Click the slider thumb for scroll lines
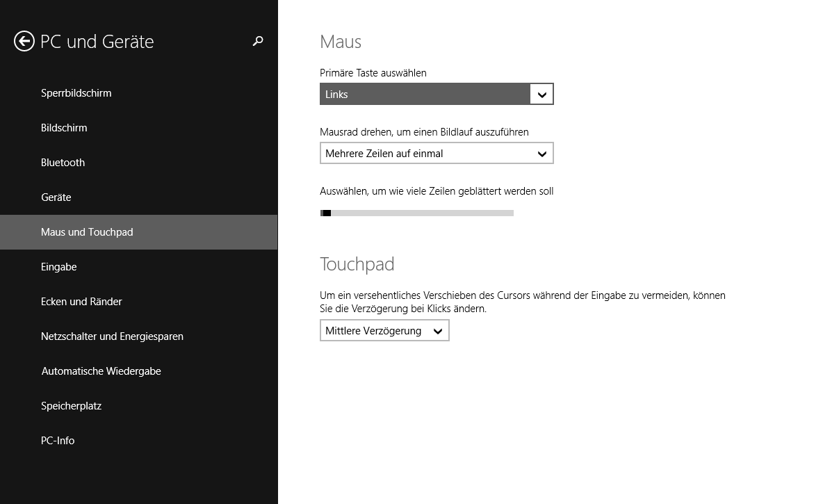This screenshot has height=504, width=839. [326, 213]
